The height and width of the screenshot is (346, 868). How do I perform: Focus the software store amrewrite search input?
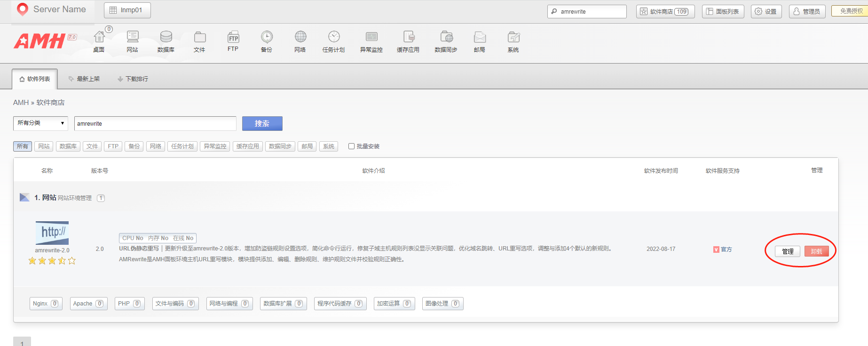tap(155, 123)
